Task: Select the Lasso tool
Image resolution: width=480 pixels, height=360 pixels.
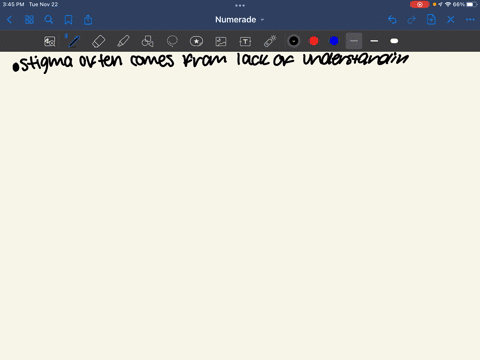Action: point(172,41)
